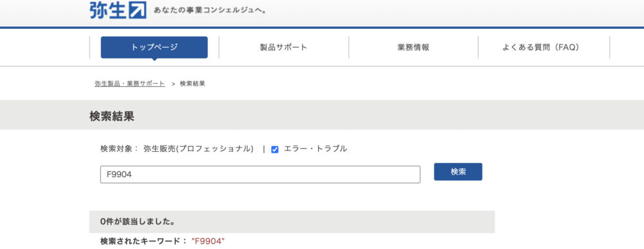Click the 検索対象 label
This screenshot has width=644, height=249.
click(x=116, y=149)
